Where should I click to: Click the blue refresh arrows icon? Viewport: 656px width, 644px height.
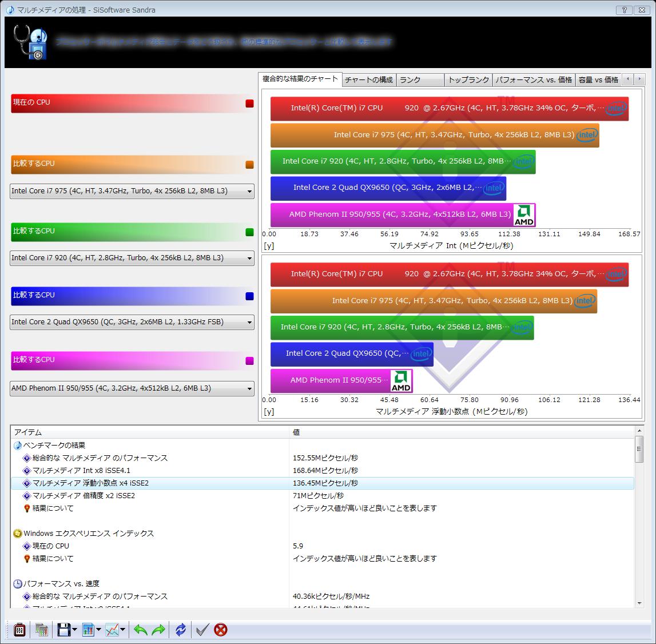click(181, 629)
